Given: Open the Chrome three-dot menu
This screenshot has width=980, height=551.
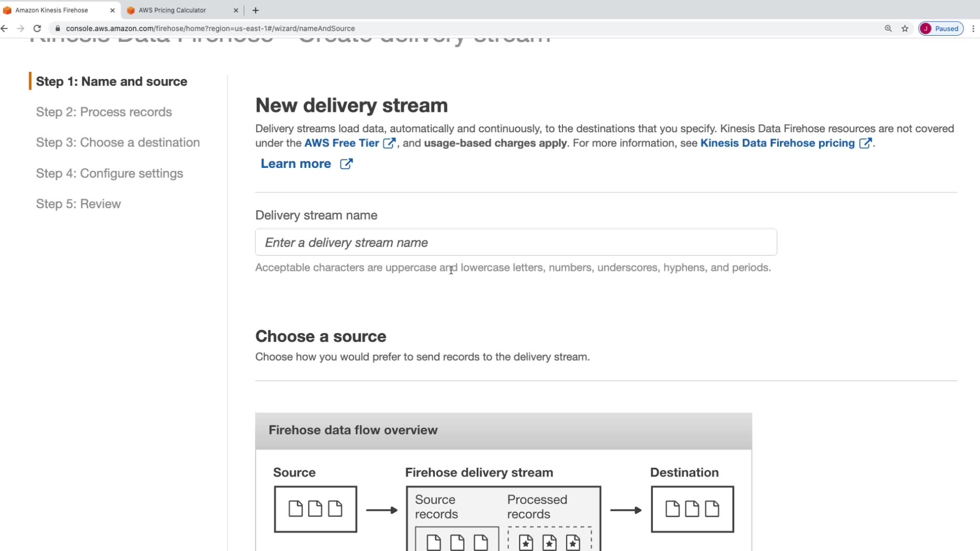Looking at the screenshot, I should (x=973, y=28).
